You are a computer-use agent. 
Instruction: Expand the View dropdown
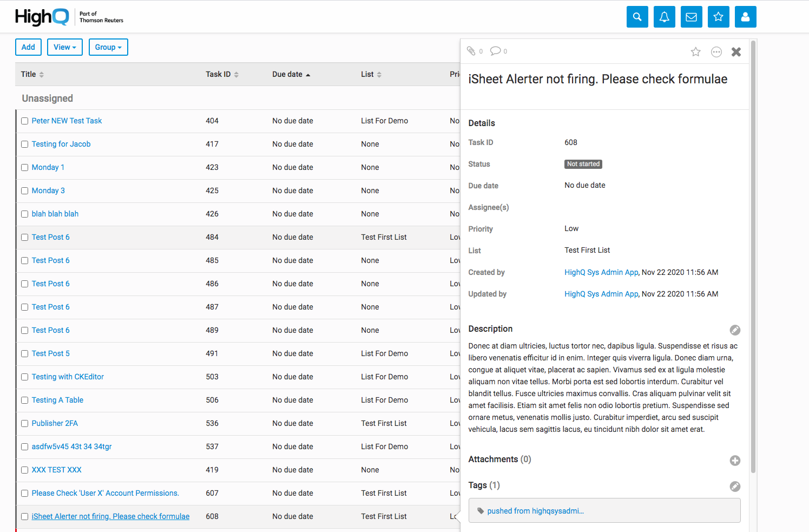[65, 47]
